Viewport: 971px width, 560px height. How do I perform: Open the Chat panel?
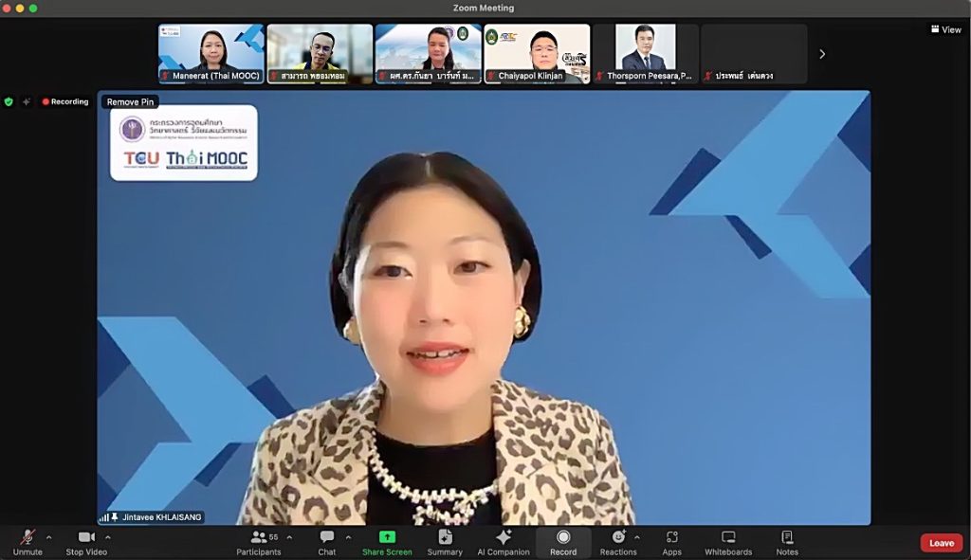[x=327, y=543]
